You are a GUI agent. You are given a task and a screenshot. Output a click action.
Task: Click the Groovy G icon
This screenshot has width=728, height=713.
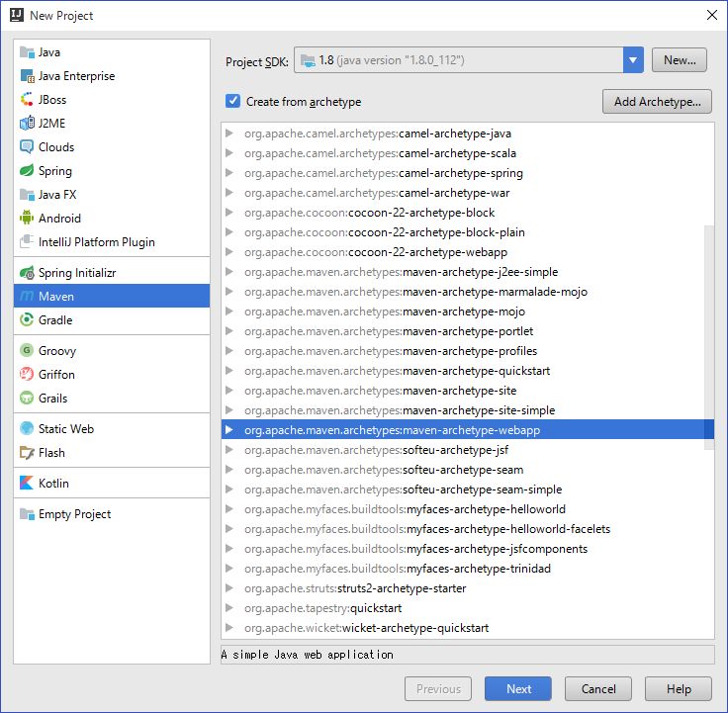pyautogui.click(x=27, y=350)
